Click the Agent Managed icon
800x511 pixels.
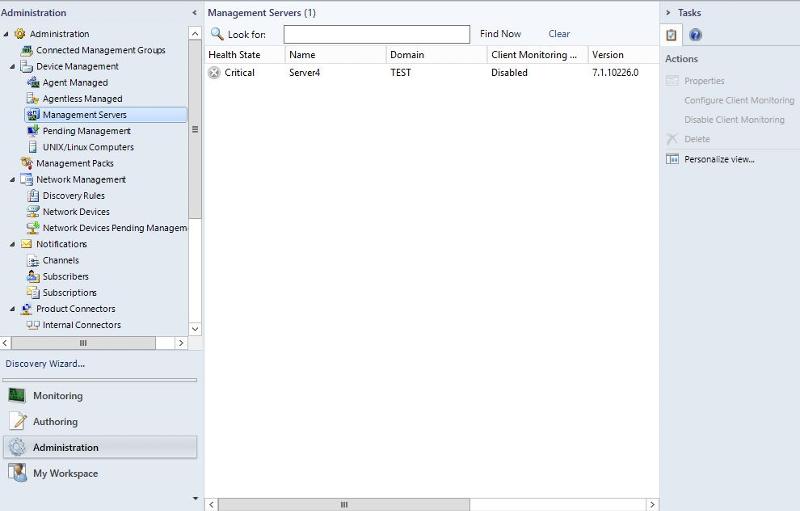click(x=33, y=82)
